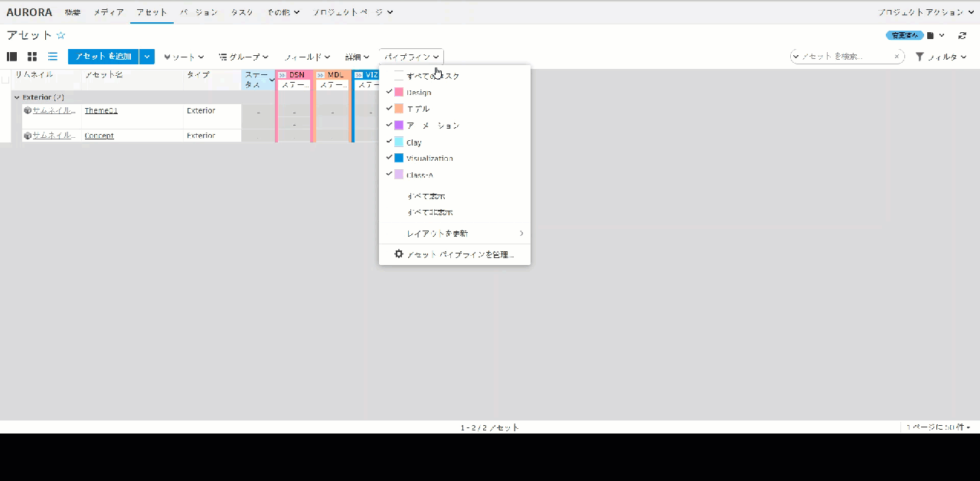Open the Theme01 asset link

pos(100,110)
